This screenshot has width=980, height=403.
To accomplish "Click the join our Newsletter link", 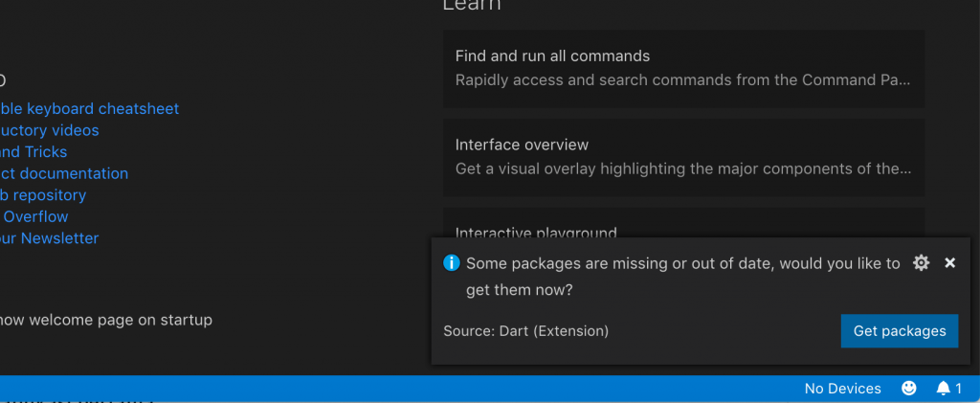I will [49, 238].
